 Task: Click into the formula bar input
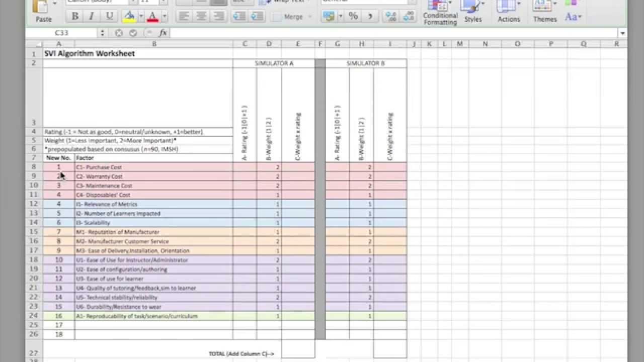click(x=394, y=33)
